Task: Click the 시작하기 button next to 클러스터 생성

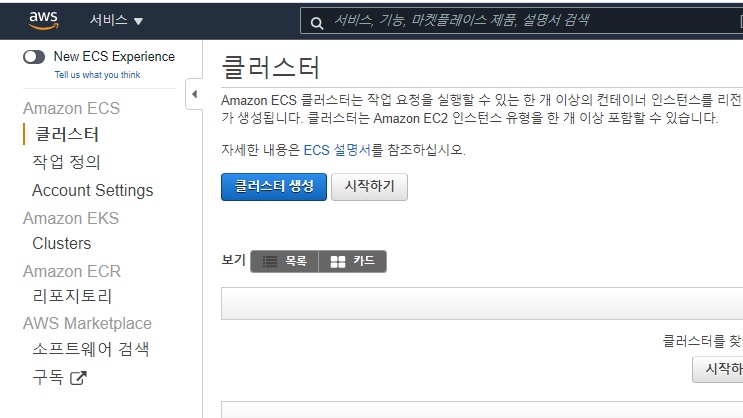Action: pos(369,187)
